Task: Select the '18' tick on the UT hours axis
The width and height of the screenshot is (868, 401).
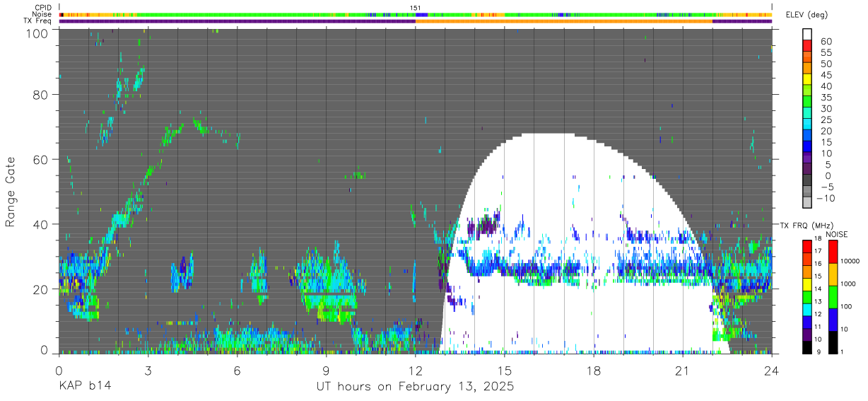Action: [594, 371]
